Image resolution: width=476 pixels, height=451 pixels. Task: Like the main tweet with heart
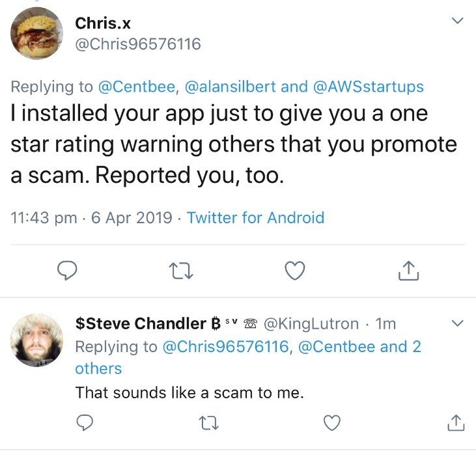pos(296,270)
